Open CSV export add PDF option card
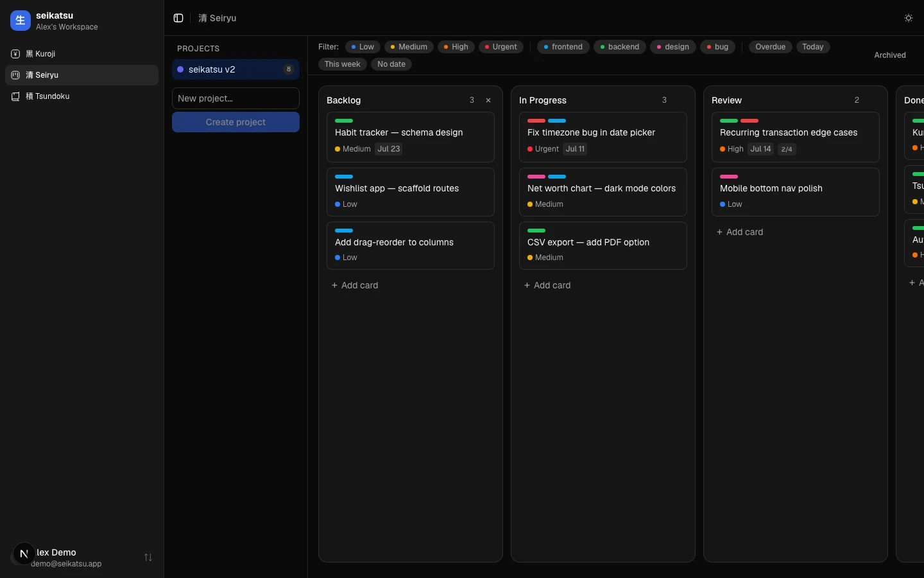Image resolution: width=924 pixels, height=578 pixels. coord(603,245)
